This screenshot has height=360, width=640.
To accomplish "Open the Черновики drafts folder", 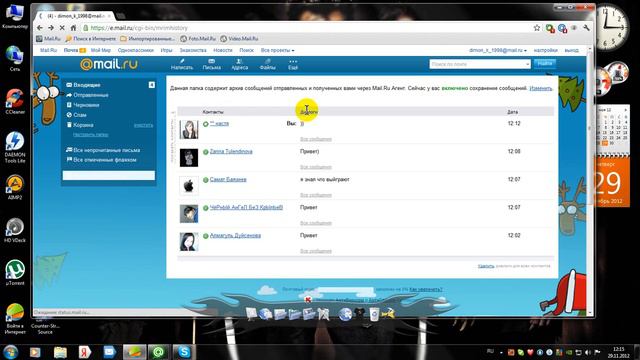I will 86,105.
